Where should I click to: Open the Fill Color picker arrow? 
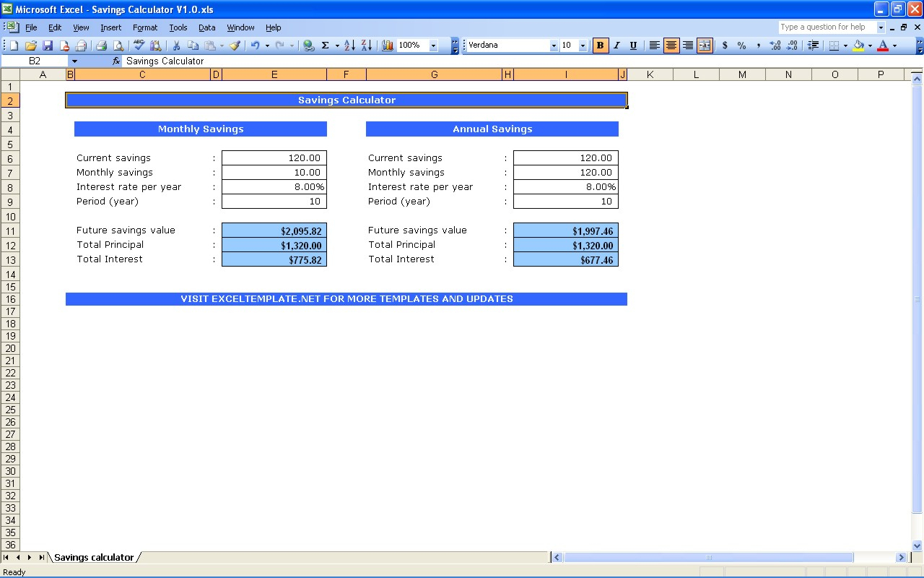[x=870, y=46]
